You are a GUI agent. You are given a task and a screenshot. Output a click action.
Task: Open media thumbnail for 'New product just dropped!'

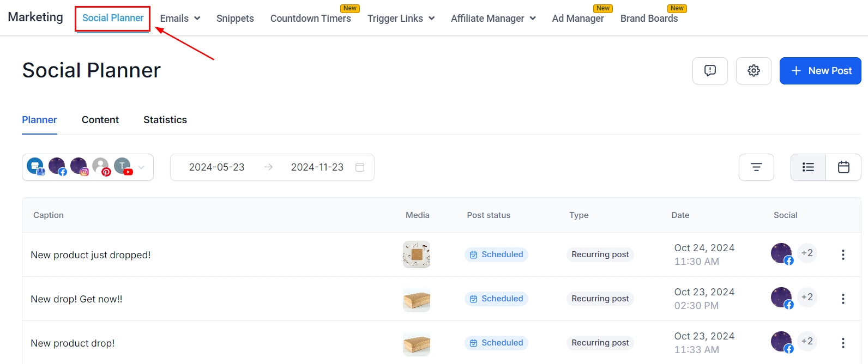point(417,254)
